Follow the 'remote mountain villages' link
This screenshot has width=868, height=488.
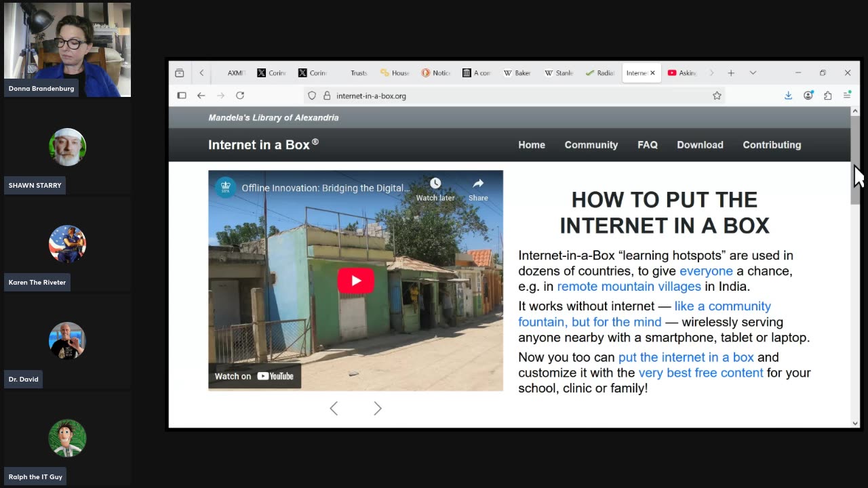point(629,287)
